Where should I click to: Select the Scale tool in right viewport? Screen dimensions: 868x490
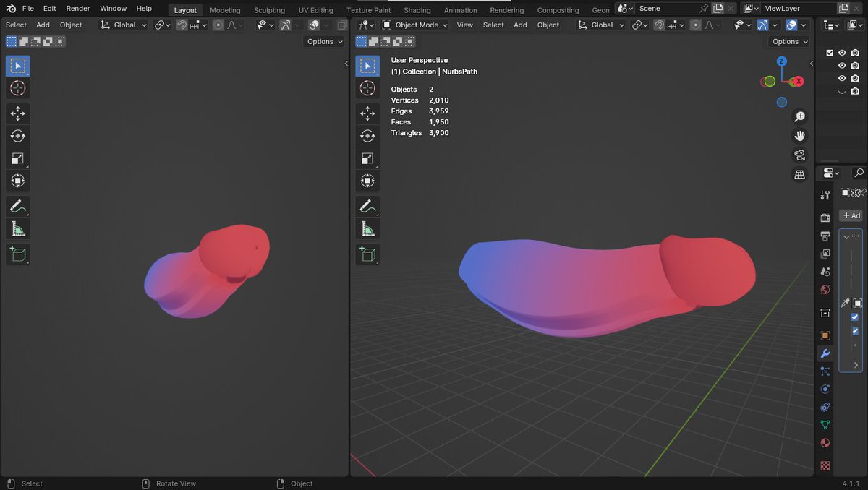pos(367,158)
